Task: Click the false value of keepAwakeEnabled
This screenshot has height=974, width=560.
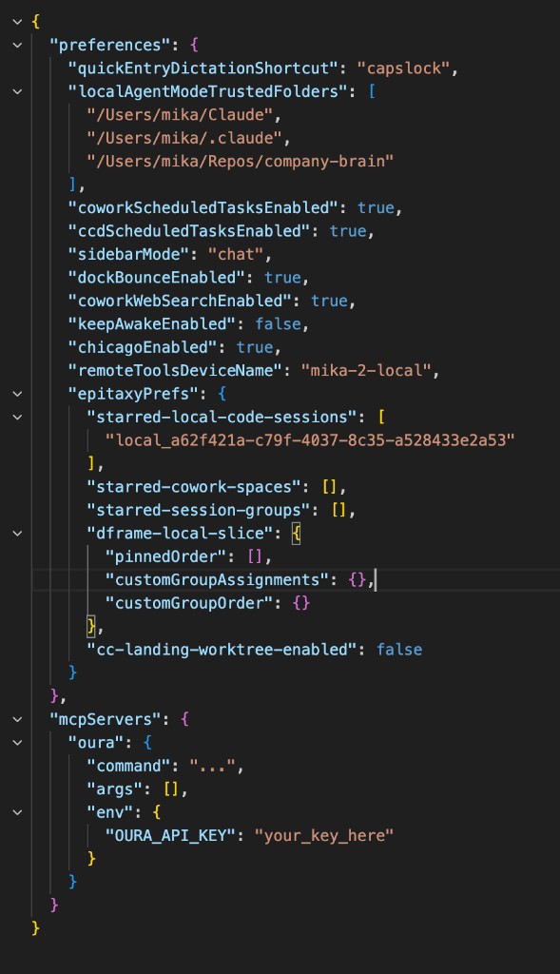Action: (278, 324)
